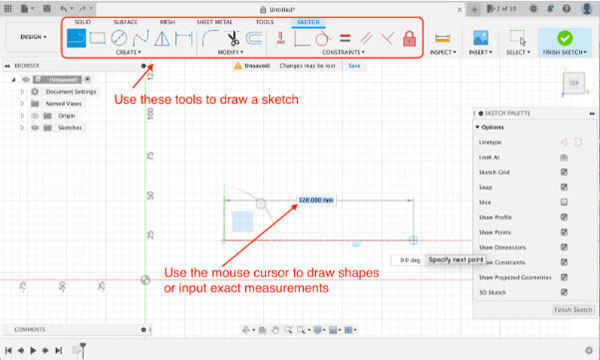This screenshot has width=600, height=360.
Task: Open the data panel grid icon
Action: click(8, 9)
